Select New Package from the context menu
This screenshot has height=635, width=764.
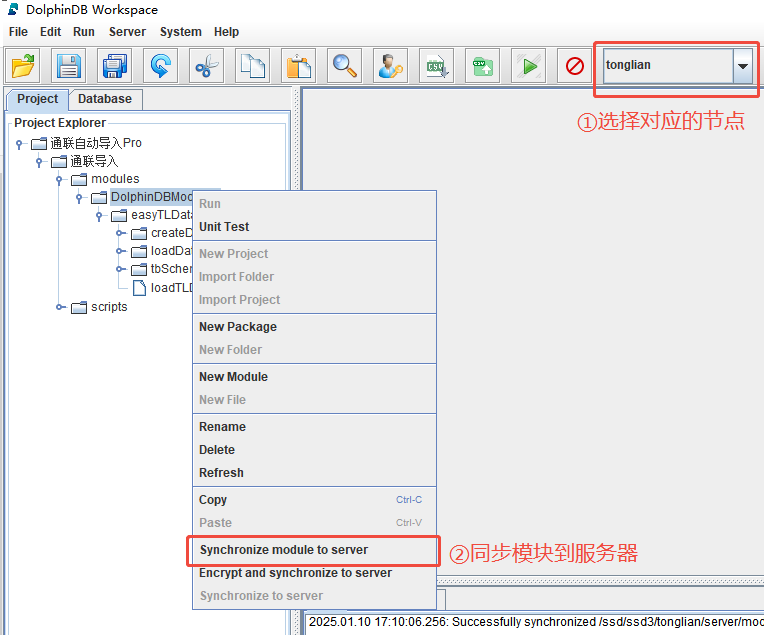point(238,327)
